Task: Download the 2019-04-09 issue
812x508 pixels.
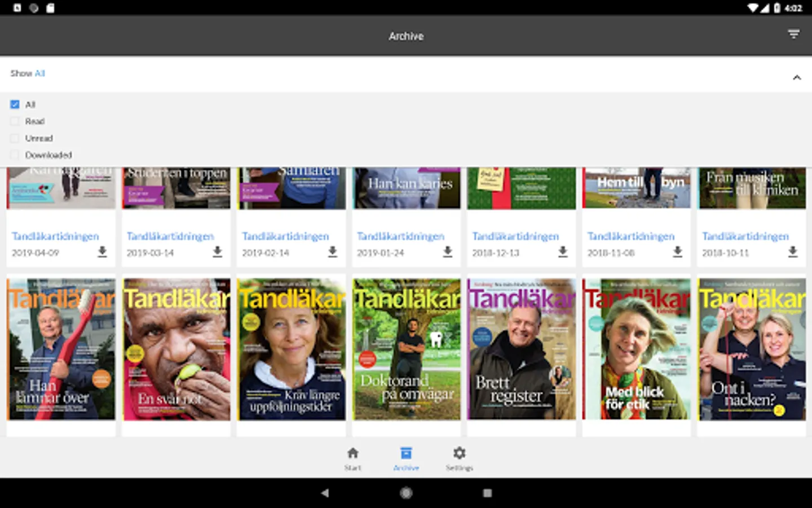Action: 102,252
